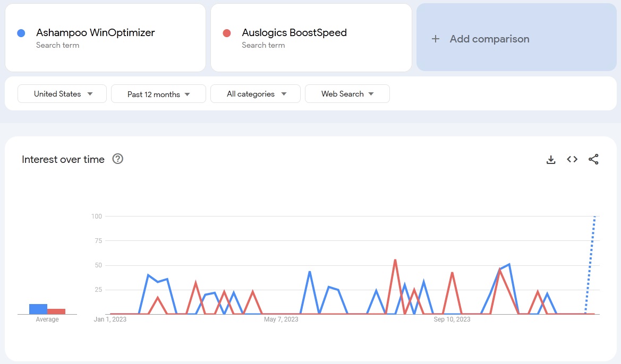The height and width of the screenshot is (364, 621).
Task: Click the plus icon in Add comparison
Action: (435, 39)
